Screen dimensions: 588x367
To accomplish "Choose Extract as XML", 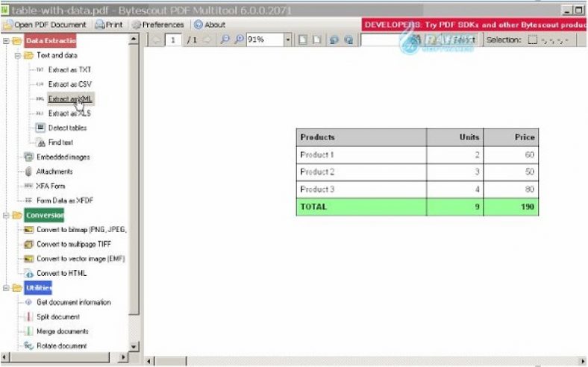I will tap(70, 99).
